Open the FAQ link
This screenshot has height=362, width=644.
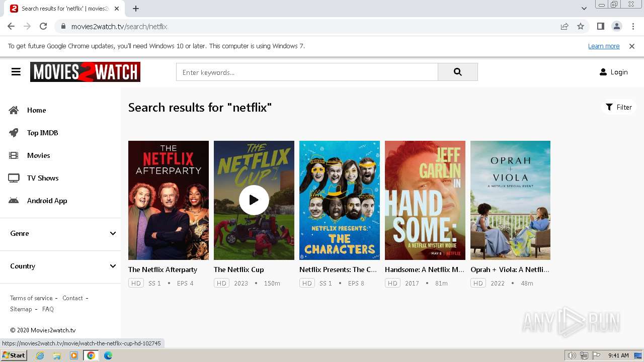[48, 309]
